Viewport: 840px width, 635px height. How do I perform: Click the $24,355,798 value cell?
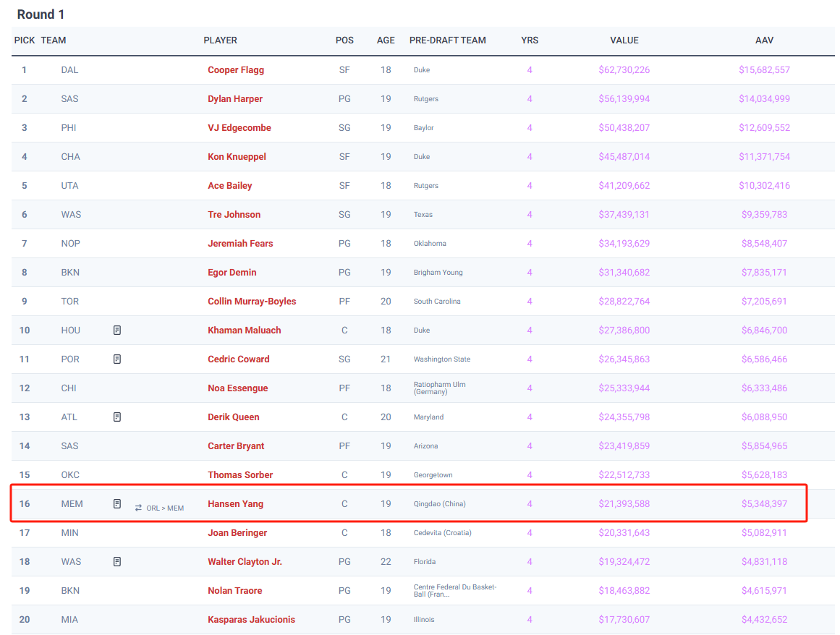tap(624, 417)
